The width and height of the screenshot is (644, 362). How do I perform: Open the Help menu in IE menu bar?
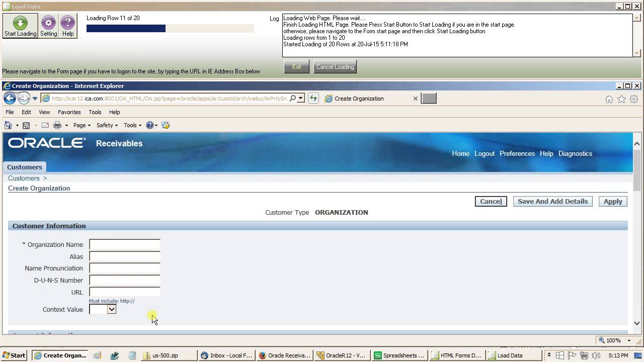[x=114, y=112]
